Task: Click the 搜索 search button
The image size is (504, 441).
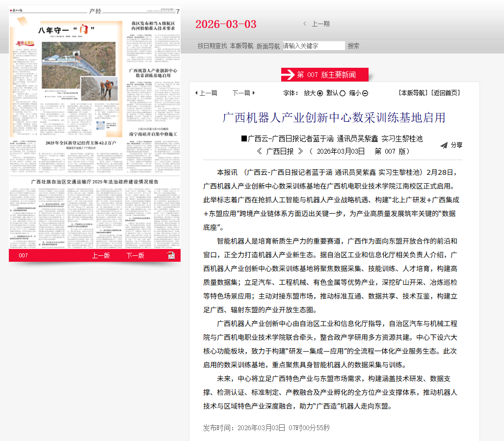Action: 353,46
